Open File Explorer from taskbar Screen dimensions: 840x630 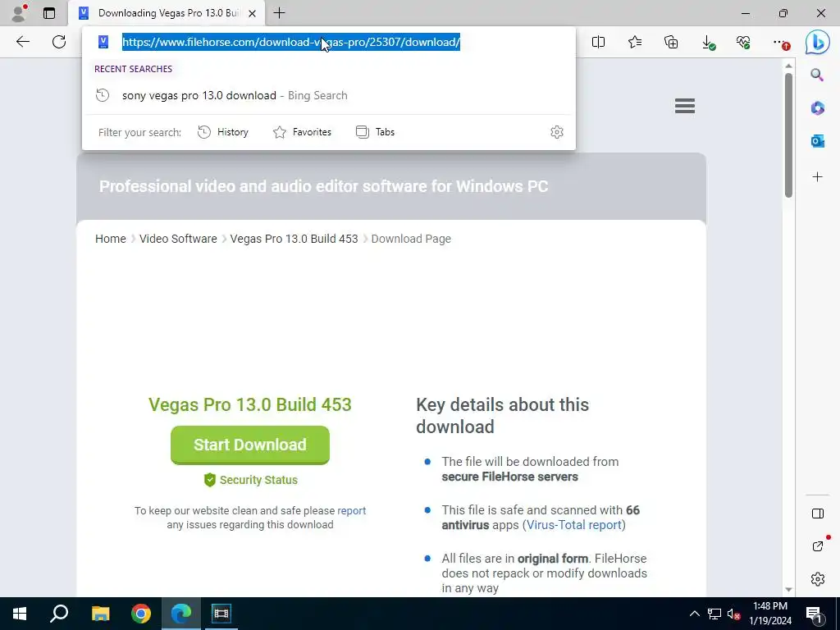[100, 614]
